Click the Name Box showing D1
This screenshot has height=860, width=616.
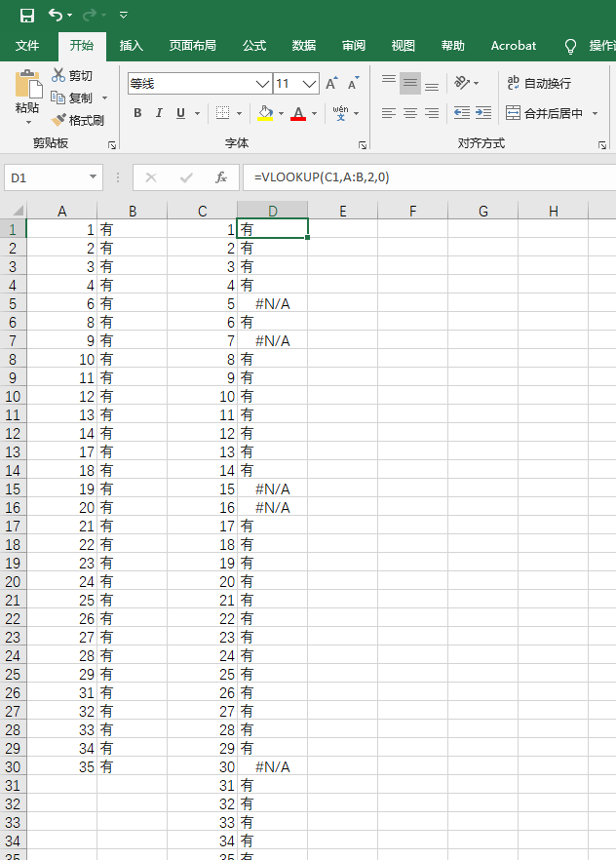45,177
